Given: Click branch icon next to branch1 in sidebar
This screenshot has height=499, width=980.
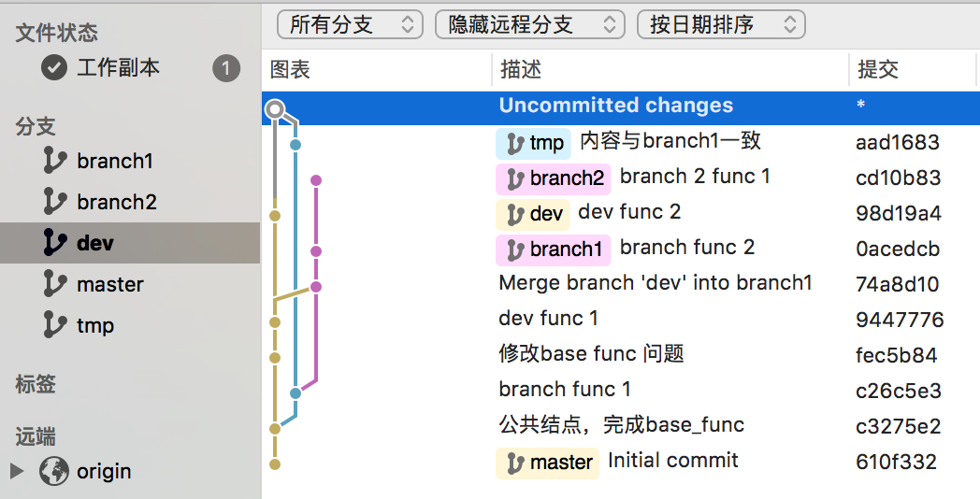Looking at the screenshot, I should [55, 161].
